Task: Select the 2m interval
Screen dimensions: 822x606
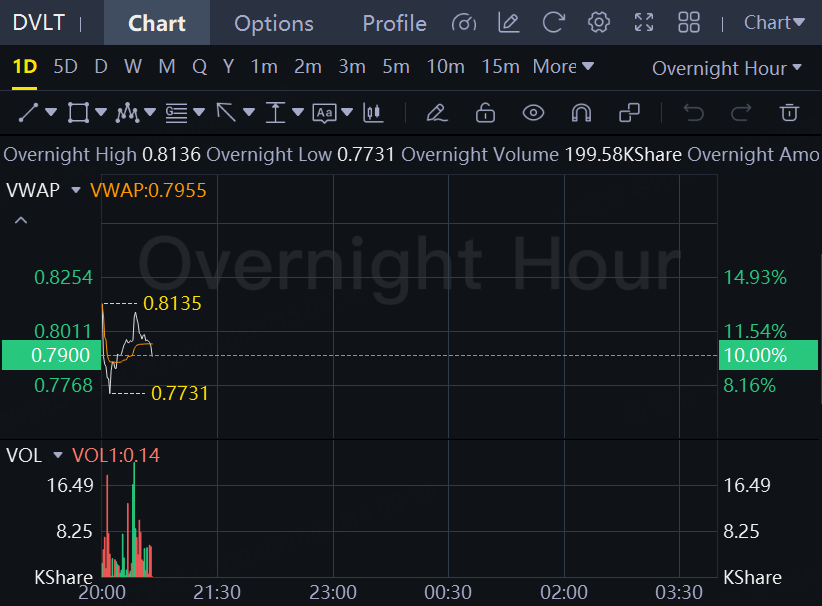Action: click(x=308, y=67)
